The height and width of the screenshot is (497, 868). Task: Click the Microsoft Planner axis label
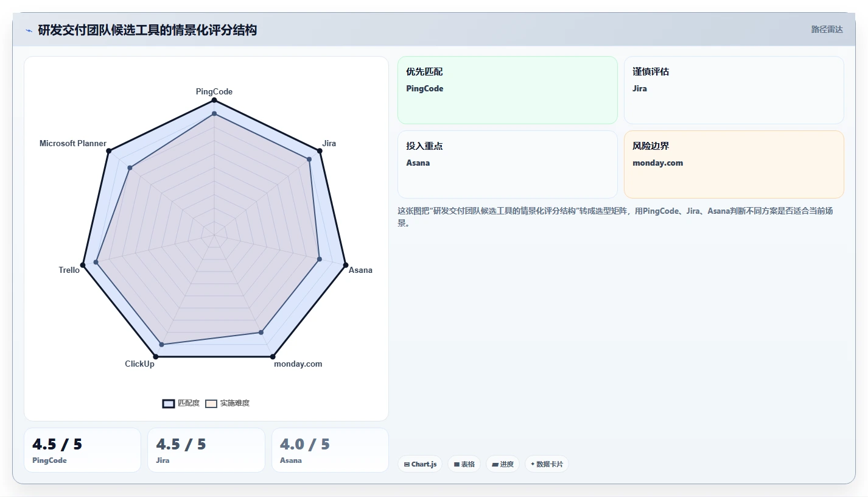[73, 143]
